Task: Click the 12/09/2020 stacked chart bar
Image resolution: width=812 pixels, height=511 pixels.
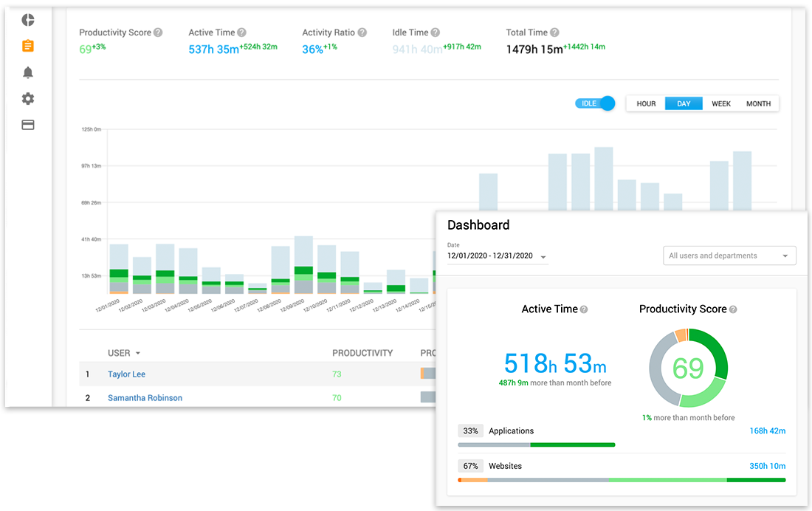Action: [303, 265]
